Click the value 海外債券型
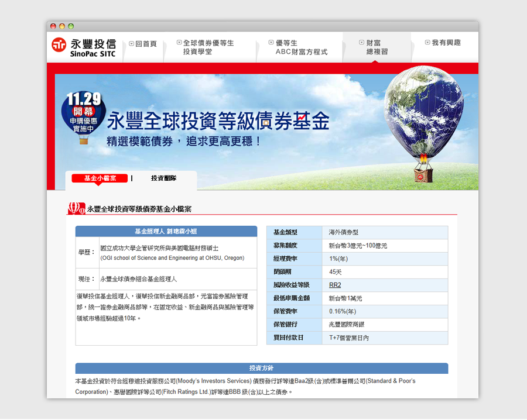The image size is (527, 420). (344, 232)
